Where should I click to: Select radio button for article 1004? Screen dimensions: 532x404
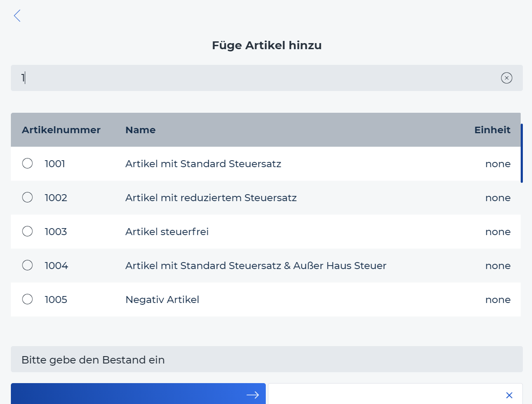(x=27, y=266)
